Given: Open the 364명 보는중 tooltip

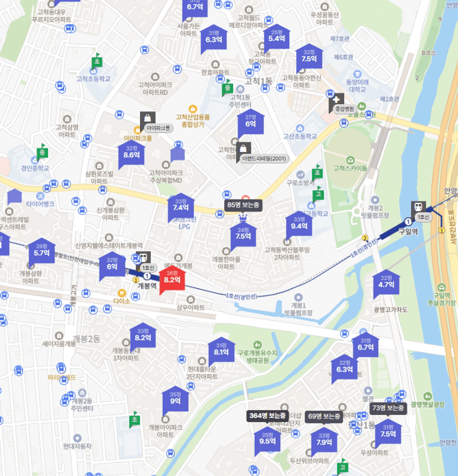Looking at the screenshot, I should pyautogui.click(x=267, y=416).
